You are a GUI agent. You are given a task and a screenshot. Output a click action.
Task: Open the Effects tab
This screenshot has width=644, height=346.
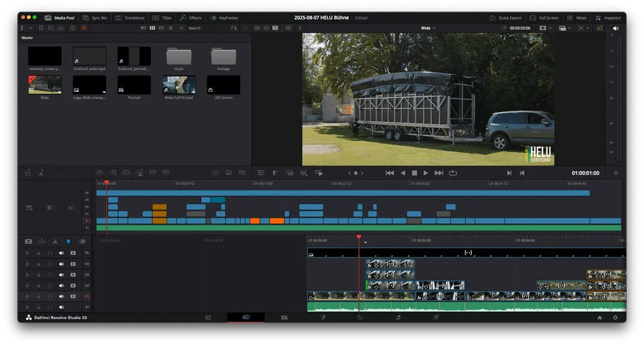pos(191,17)
